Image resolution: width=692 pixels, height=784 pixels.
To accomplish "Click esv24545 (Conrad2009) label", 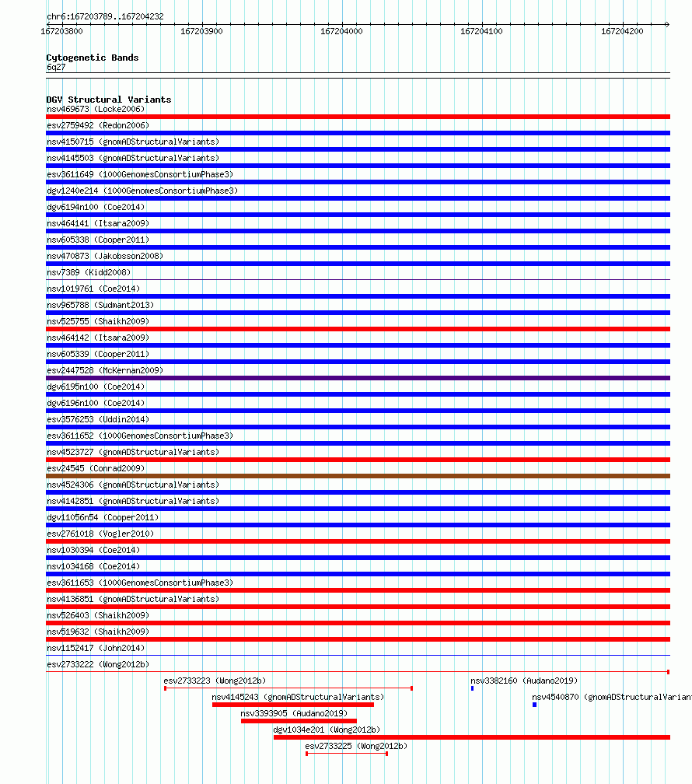I will (96, 468).
